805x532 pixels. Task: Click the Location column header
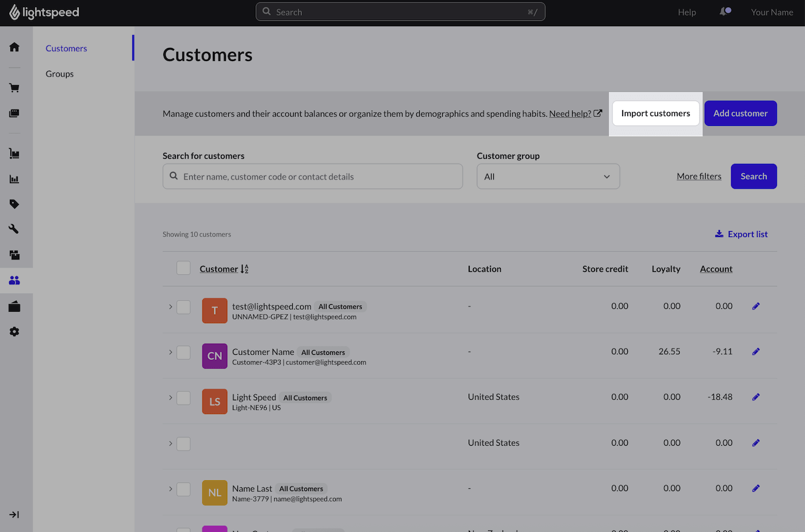click(x=485, y=269)
